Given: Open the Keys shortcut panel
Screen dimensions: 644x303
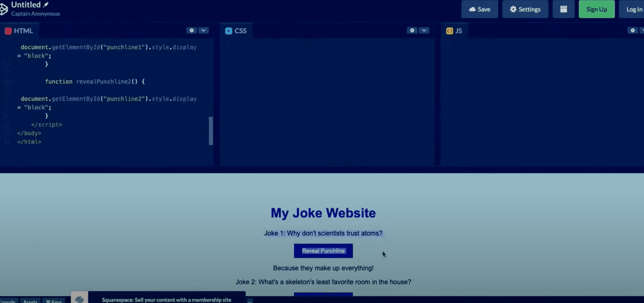Looking at the screenshot, I should coord(54,301).
